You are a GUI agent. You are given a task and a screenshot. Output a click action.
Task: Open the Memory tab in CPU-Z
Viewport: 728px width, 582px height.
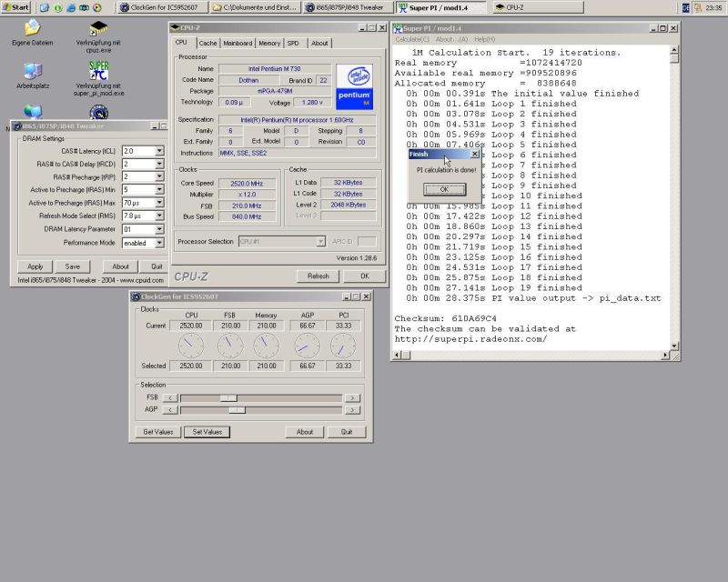tap(269, 43)
